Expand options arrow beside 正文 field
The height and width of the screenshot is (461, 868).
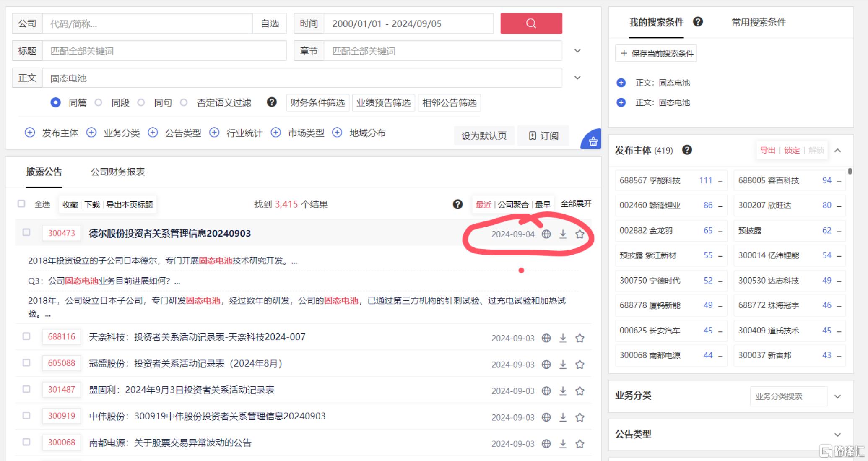[577, 78]
